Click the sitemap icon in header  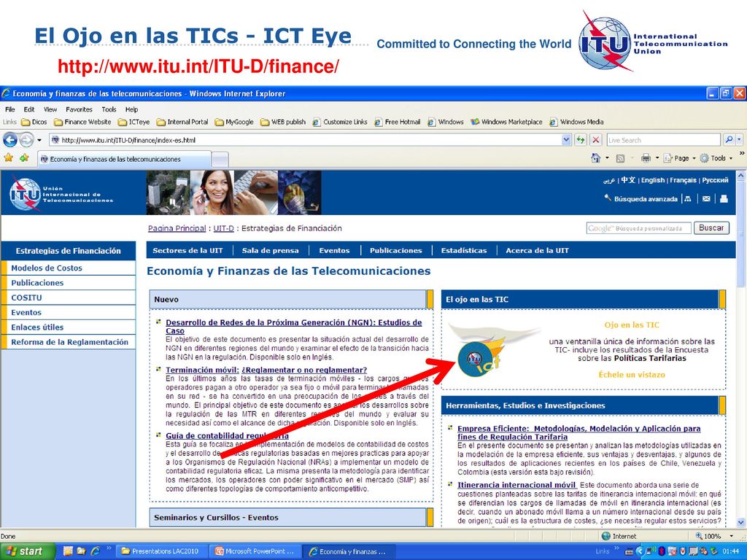tap(688, 198)
